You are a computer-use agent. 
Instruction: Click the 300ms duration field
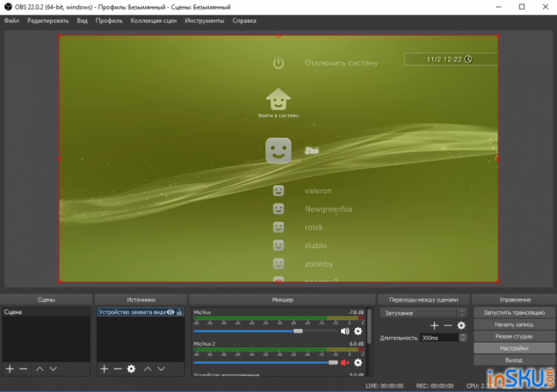pyautogui.click(x=439, y=338)
